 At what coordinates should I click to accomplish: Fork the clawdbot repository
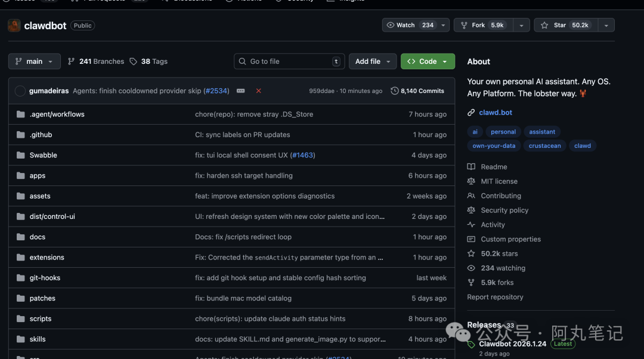pos(484,25)
